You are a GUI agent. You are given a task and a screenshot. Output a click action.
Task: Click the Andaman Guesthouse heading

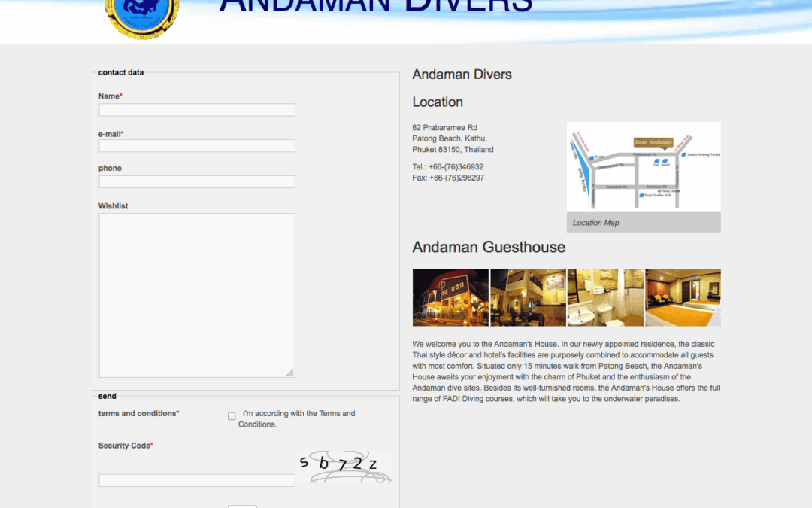click(x=489, y=248)
